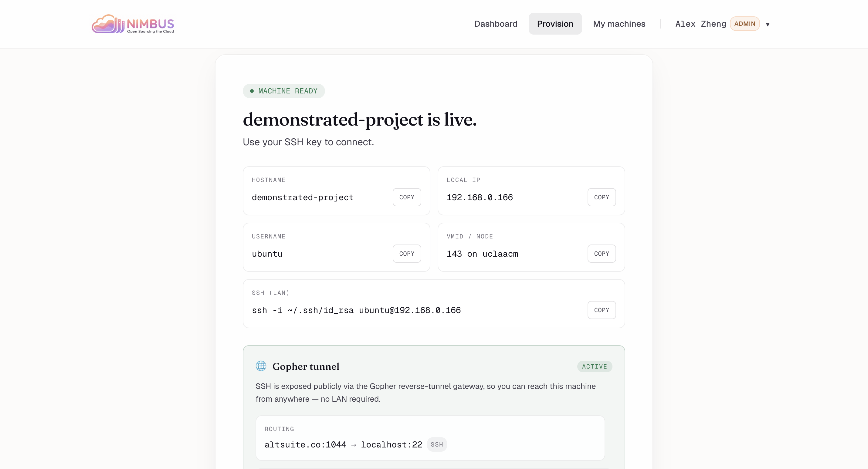Click the ADMIN role badge

coord(744,24)
